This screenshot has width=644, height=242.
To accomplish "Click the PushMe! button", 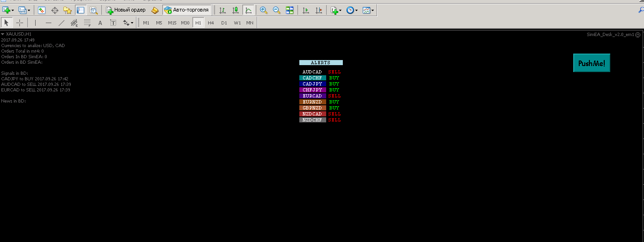I will 592,63.
